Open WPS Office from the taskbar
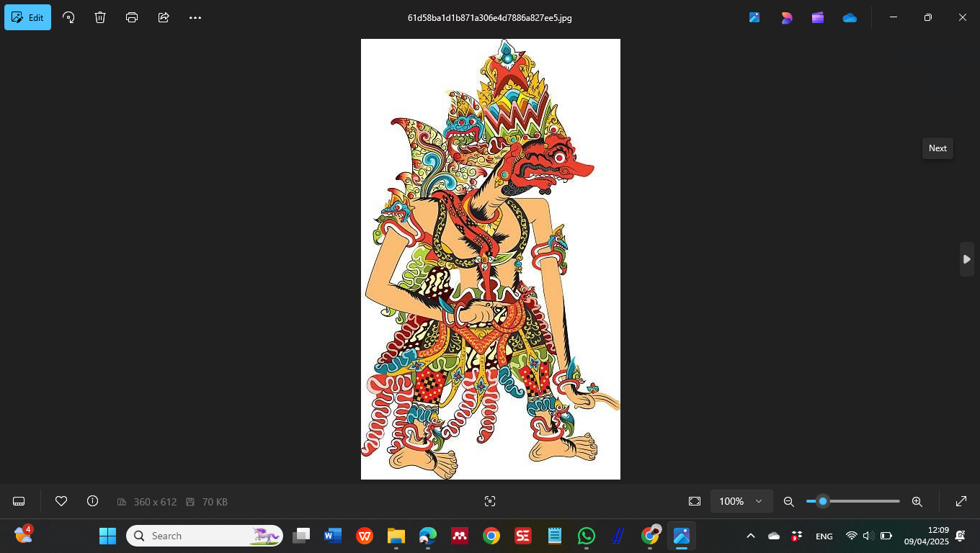The height and width of the screenshot is (553, 980). 365,536
